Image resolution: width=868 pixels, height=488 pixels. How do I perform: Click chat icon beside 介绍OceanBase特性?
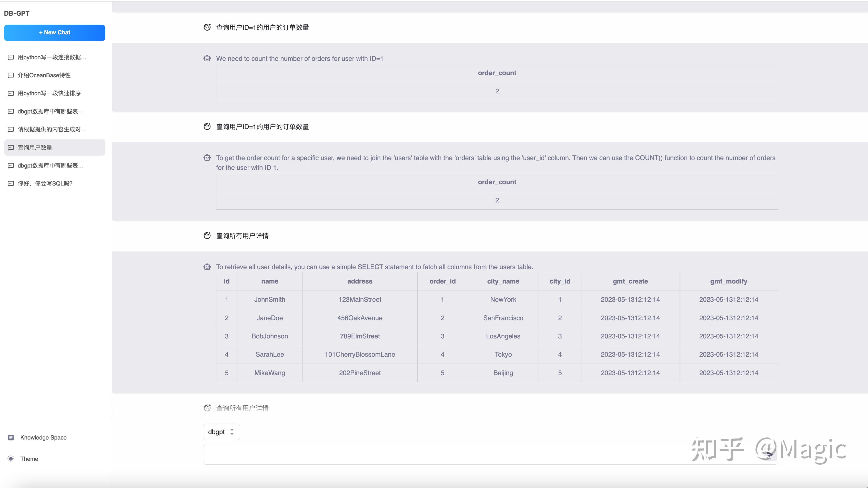[x=11, y=75]
